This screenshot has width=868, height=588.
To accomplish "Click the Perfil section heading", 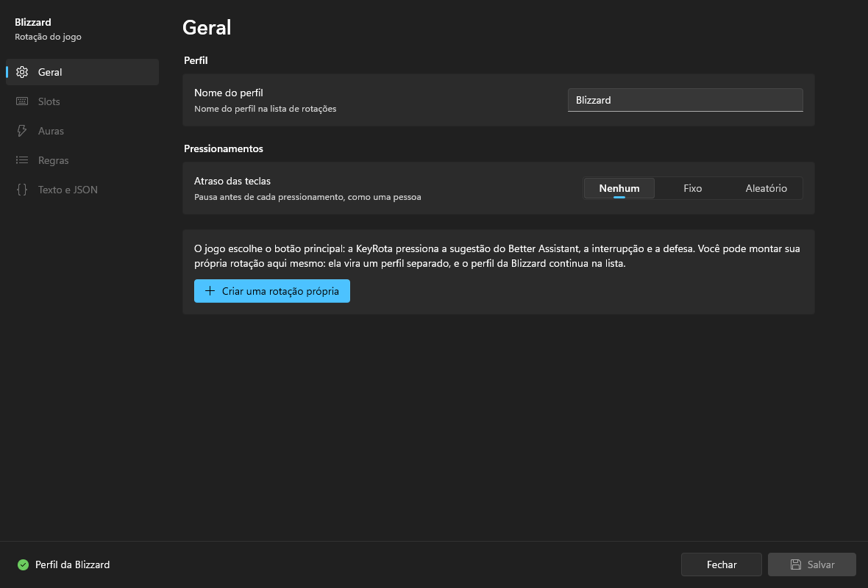I will 196,60.
